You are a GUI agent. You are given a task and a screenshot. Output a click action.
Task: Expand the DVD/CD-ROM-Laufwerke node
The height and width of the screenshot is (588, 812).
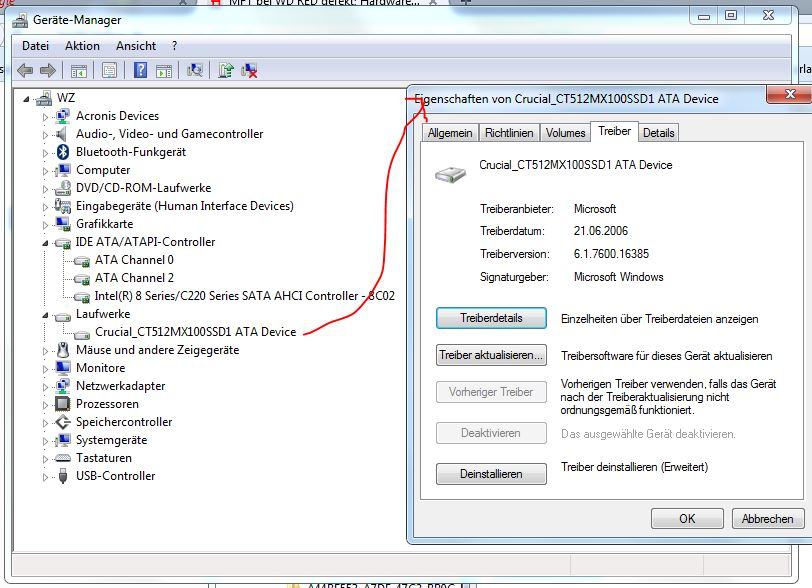pyautogui.click(x=45, y=189)
